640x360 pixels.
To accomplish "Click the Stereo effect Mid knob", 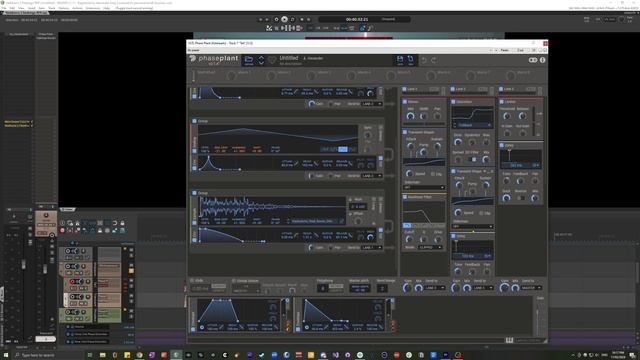I will click(x=411, y=116).
